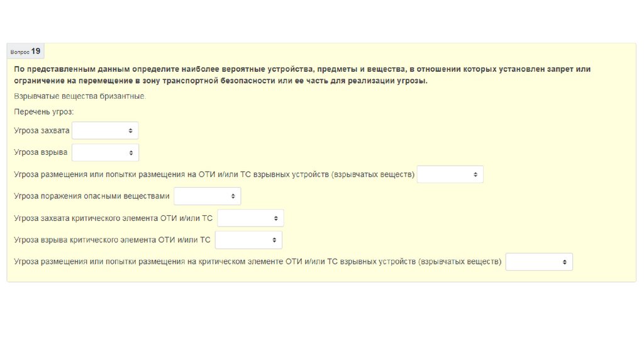Click the 'Вопрос 19' question badge
The image size is (644, 350).
(x=25, y=51)
